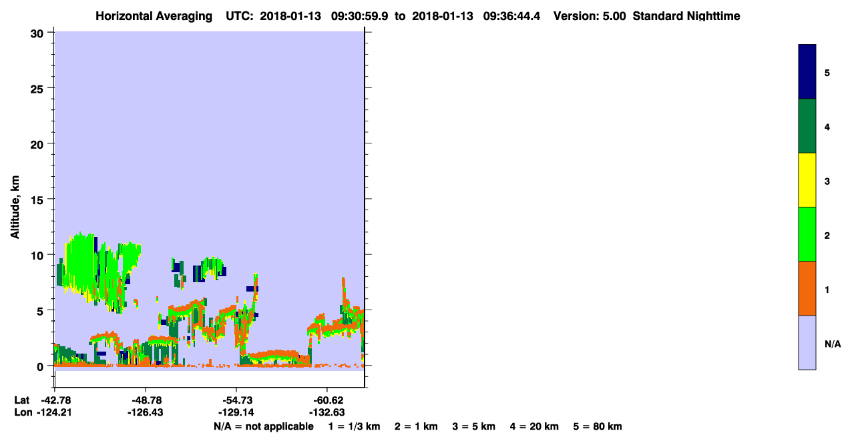Click the 'Version: 5.00' text in title
This screenshot has width=868, height=445.
click(x=590, y=16)
